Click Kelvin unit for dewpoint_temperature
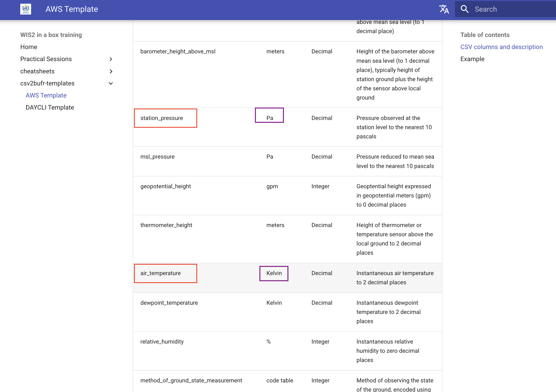The width and height of the screenshot is (556, 392). coord(274,303)
